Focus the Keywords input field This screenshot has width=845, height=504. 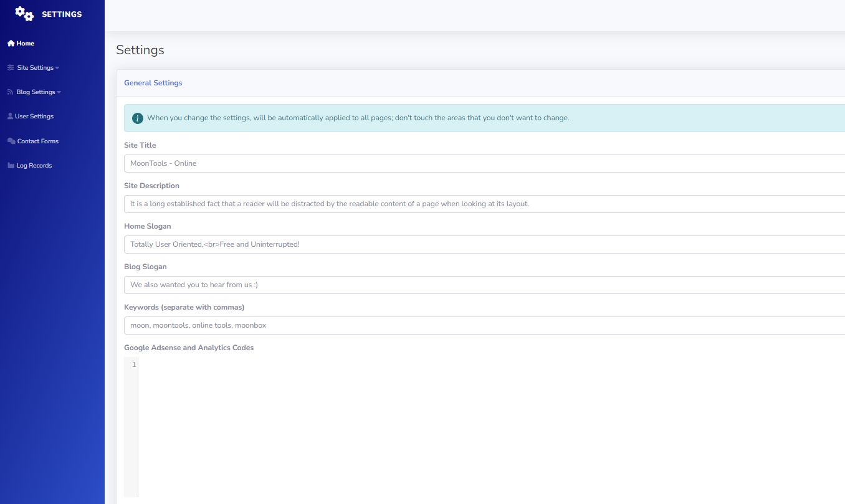[484, 325]
